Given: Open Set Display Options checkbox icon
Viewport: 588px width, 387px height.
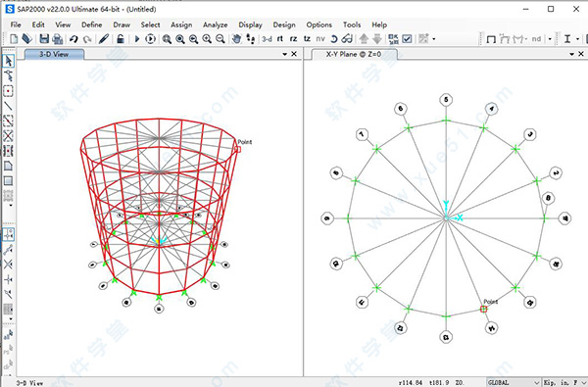Looking at the screenshot, I should tap(408, 38).
